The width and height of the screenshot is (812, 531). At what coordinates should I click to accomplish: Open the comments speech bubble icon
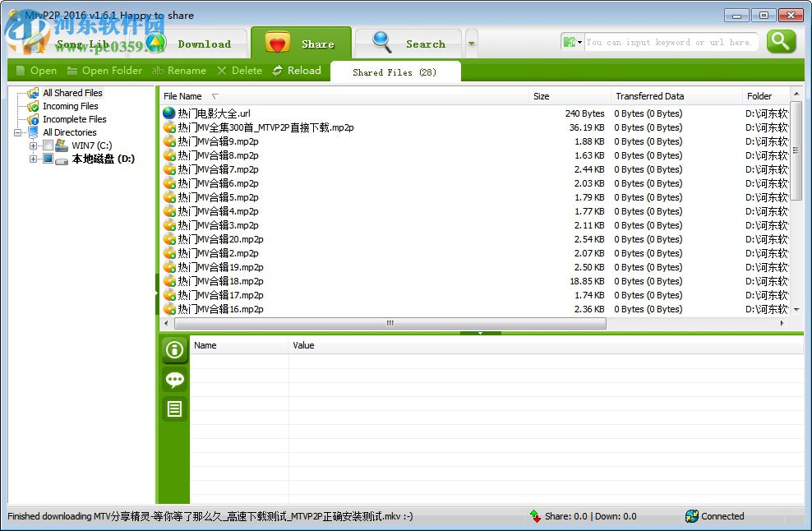click(174, 380)
